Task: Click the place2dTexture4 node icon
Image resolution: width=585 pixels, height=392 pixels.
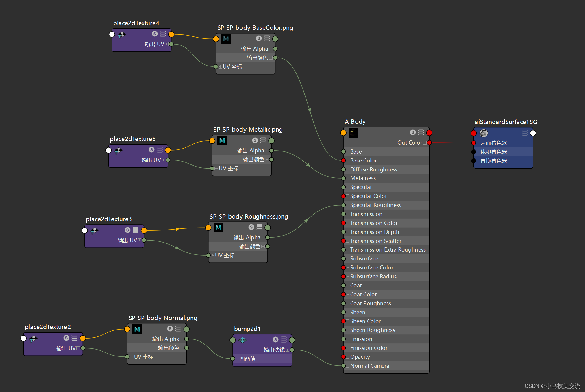Action: tap(122, 35)
